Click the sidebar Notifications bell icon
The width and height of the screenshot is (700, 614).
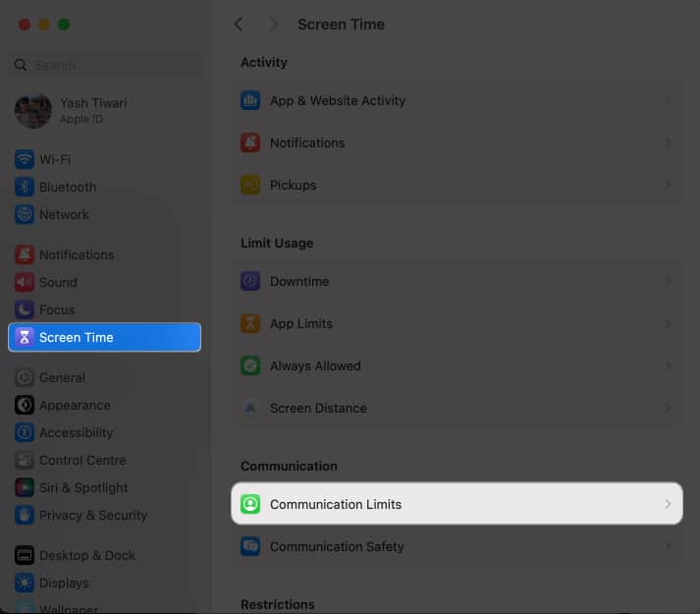25,254
